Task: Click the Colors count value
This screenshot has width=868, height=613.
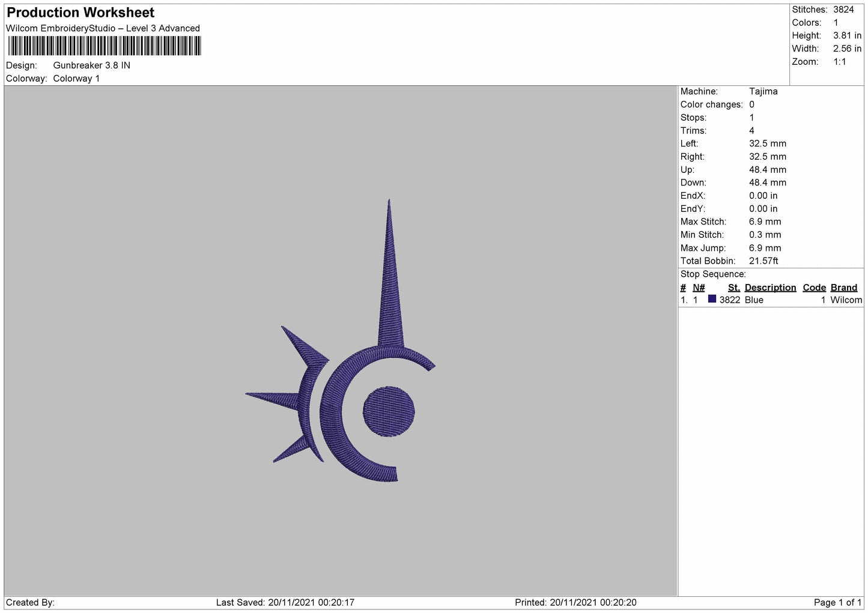Action: coord(836,23)
